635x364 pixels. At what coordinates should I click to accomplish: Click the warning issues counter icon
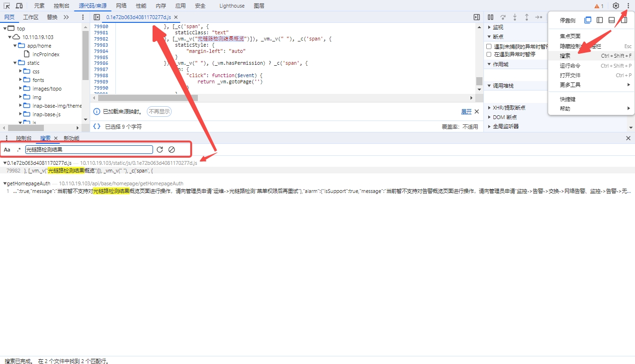[599, 6]
